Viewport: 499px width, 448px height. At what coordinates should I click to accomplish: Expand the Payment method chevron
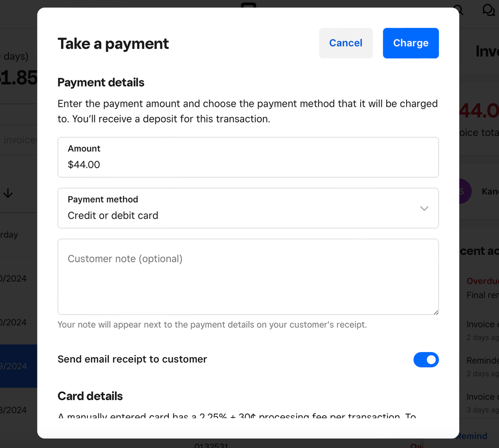pyautogui.click(x=424, y=208)
